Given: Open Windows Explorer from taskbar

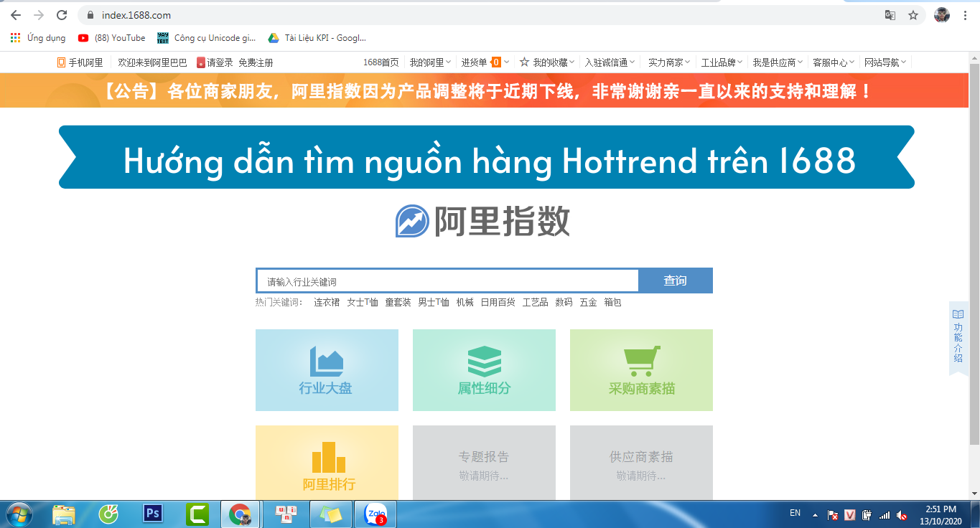Looking at the screenshot, I should click(65, 514).
